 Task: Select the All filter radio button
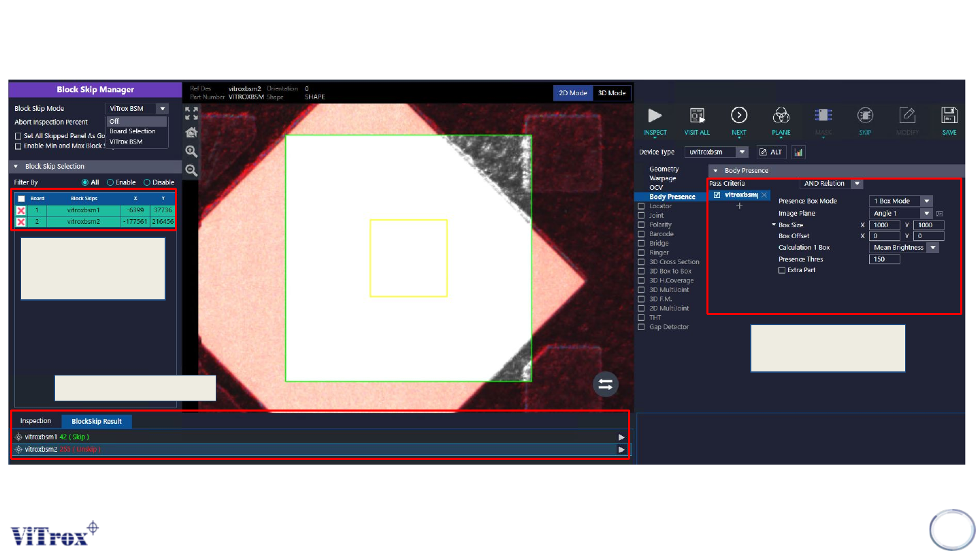click(85, 182)
